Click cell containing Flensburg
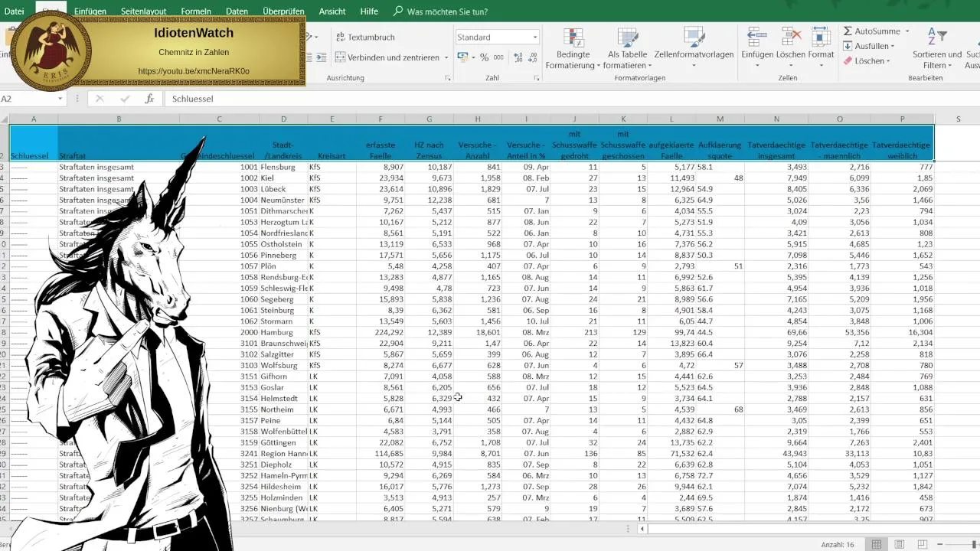 click(283, 167)
